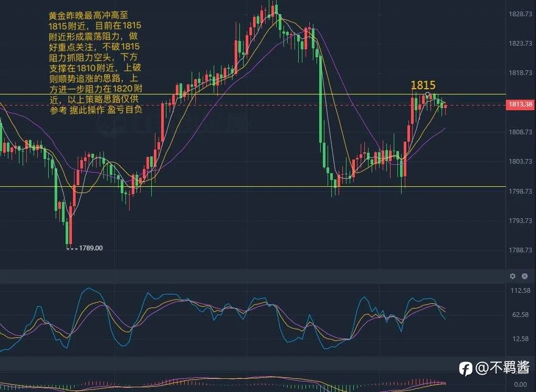Click the red 1813.38 current price tag
The image size is (536, 392).
[x=520, y=104]
